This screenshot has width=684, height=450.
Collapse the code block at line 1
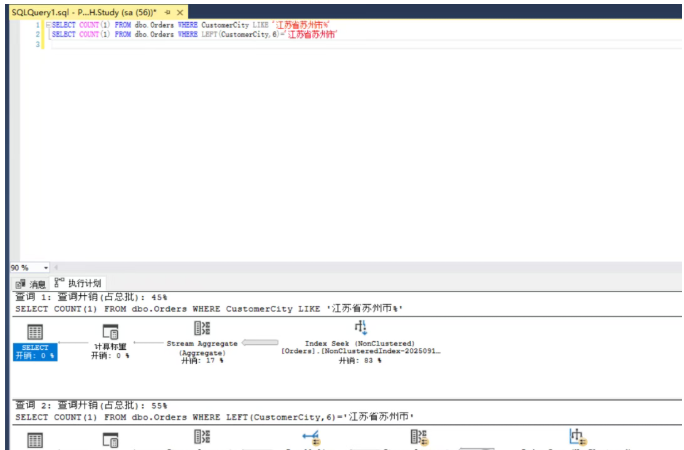[x=48, y=25]
